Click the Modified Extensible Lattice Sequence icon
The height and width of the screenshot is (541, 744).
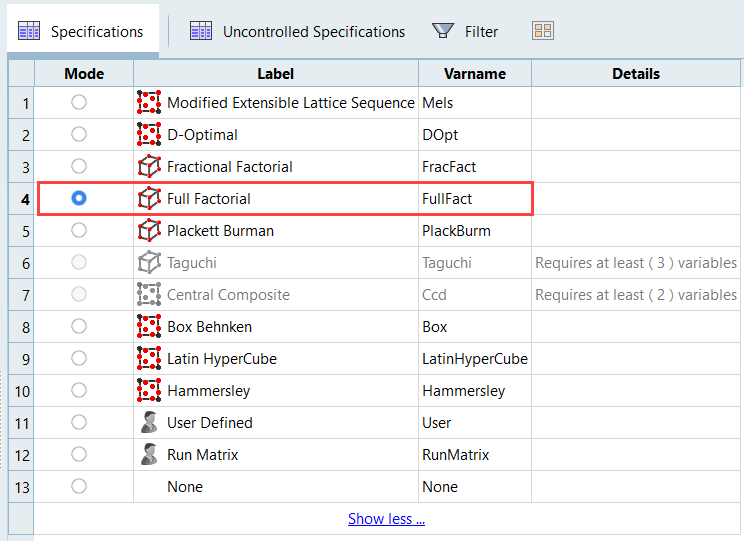click(149, 102)
